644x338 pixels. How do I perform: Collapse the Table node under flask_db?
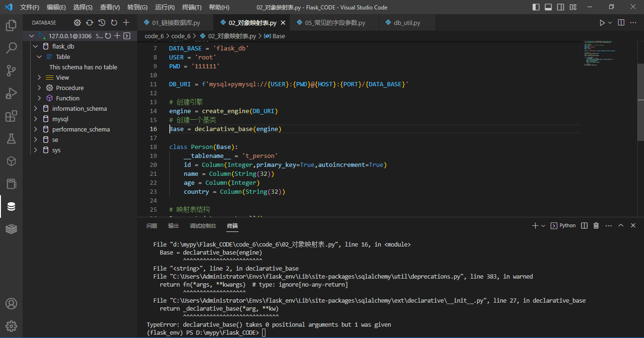coord(40,57)
